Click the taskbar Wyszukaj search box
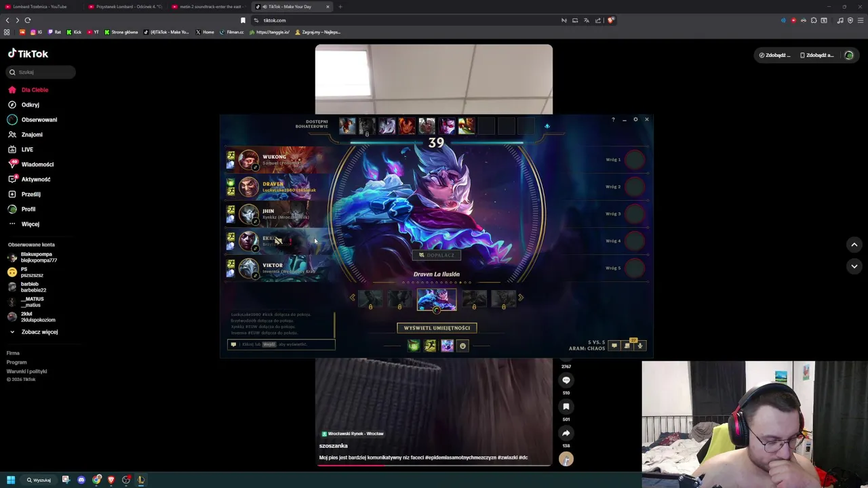 click(x=39, y=480)
